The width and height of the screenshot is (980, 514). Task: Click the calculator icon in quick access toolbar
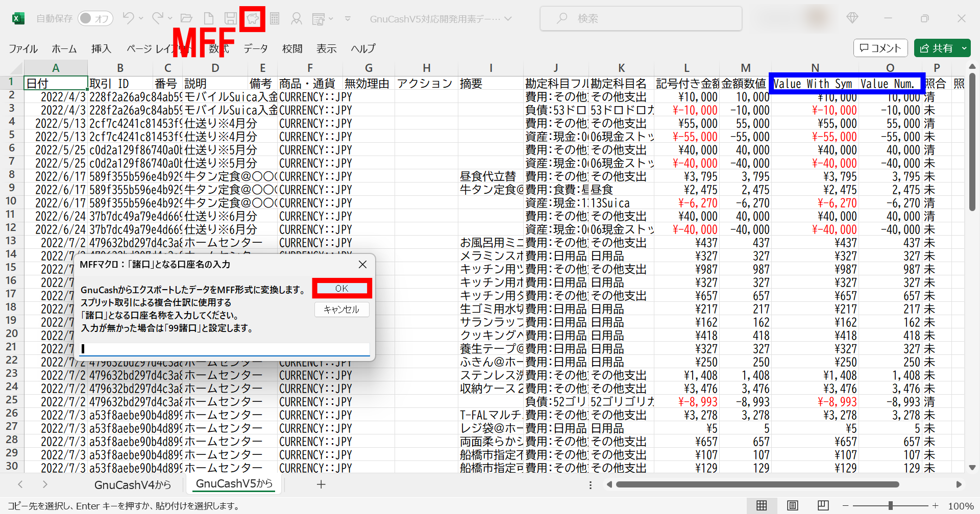275,19
